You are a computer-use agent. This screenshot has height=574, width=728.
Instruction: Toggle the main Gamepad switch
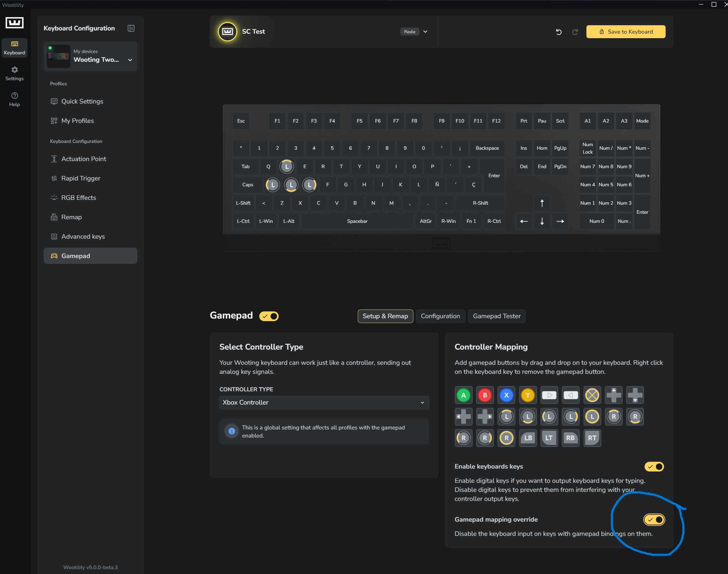[269, 316]
